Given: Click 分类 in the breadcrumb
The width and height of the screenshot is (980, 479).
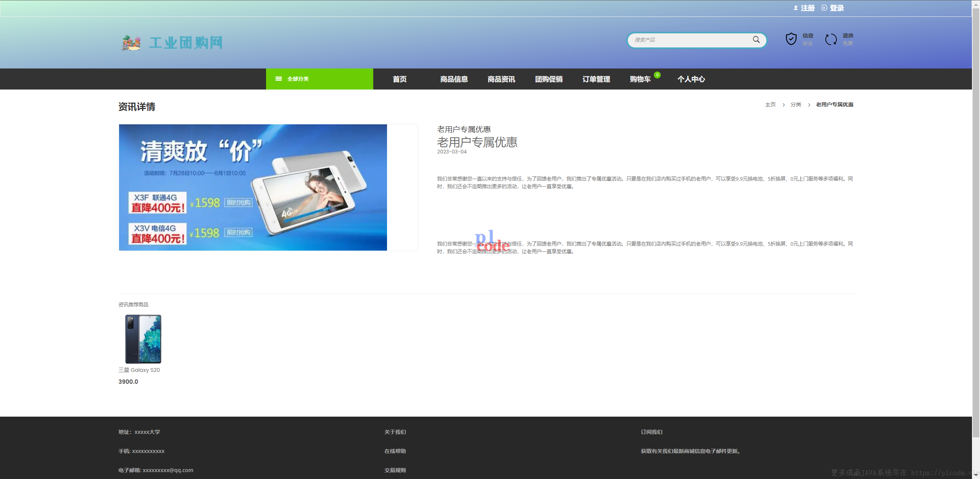Looking at the screenshot, I should (x=796, y=104).
